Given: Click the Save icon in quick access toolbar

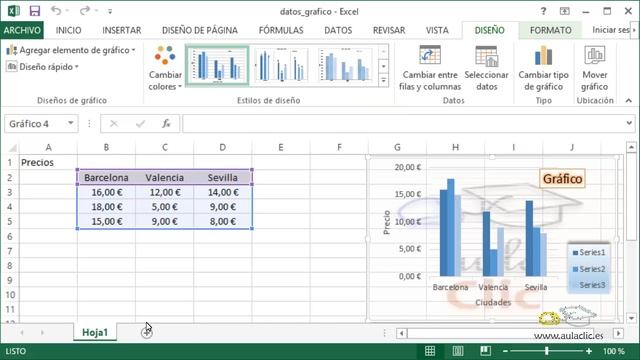Looking at the screenshot, I should click(35, 11).
